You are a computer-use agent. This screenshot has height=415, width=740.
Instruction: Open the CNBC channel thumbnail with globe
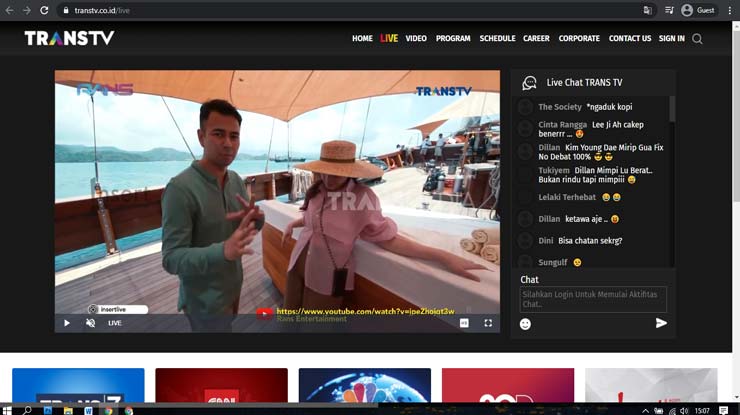pos(365,386)
